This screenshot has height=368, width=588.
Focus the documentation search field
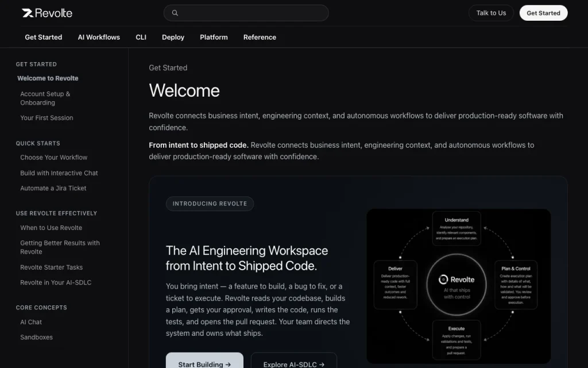click(246, 13)
